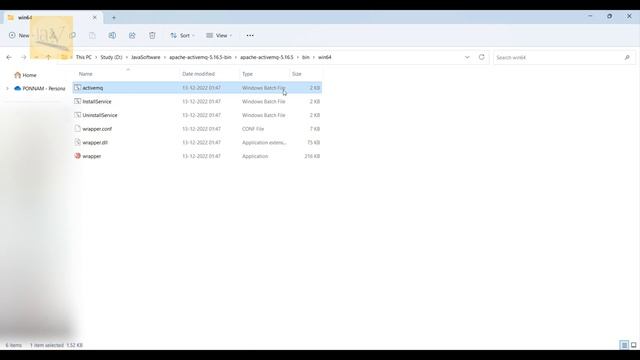
Task: Click the Share icon in toolbar
Action: [132, 36]
